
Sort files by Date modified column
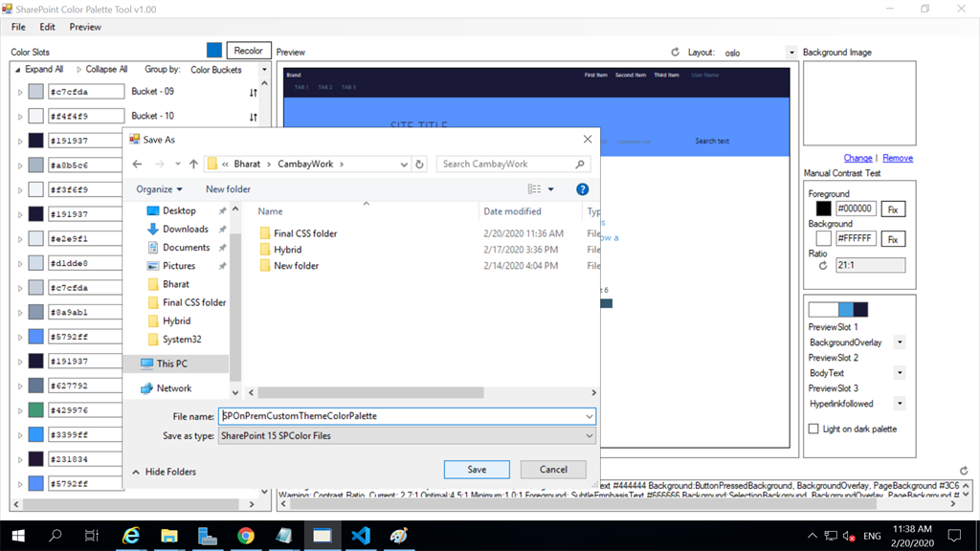[512, 211]
